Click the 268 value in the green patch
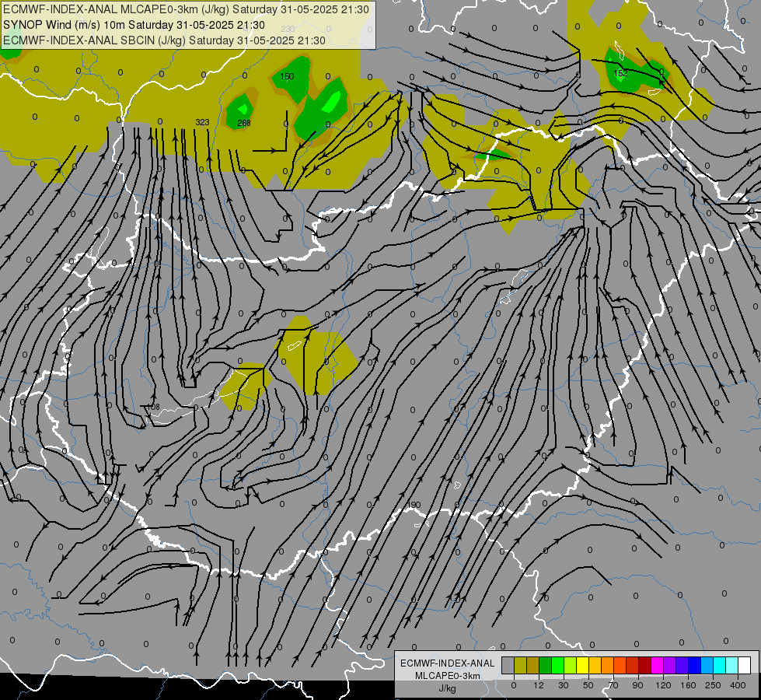 tap(244, 123)
